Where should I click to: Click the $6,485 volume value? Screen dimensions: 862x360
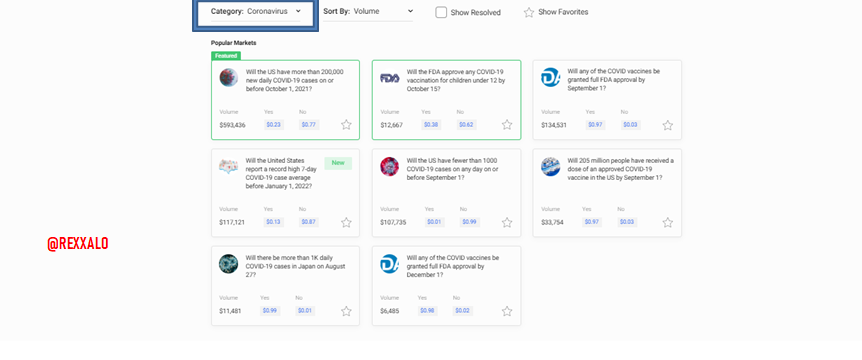(x=390, y=311)
